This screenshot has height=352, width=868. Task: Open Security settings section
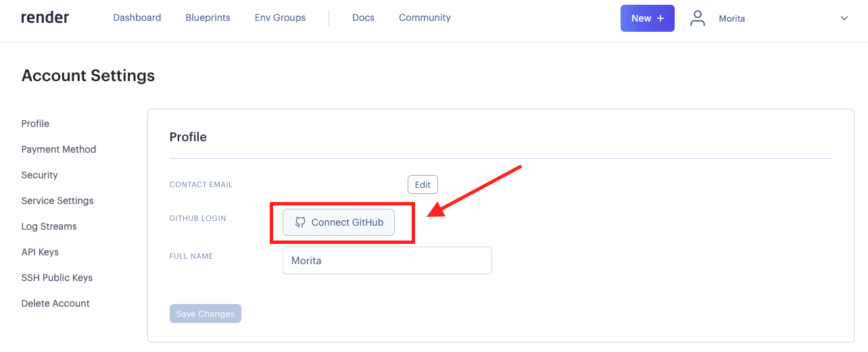(x=39, y=175)
